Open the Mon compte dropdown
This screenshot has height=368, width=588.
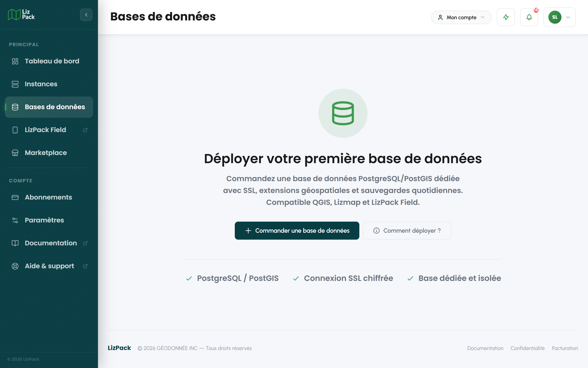point(461,17)
